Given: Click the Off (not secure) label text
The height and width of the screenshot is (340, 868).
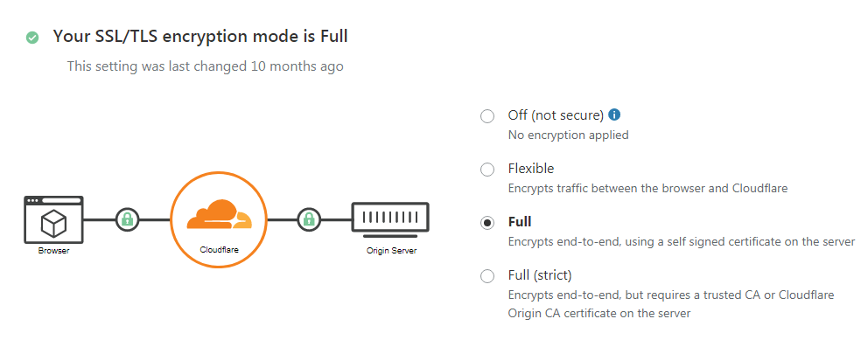Looking at the screenshot, I should coord(556,115).
